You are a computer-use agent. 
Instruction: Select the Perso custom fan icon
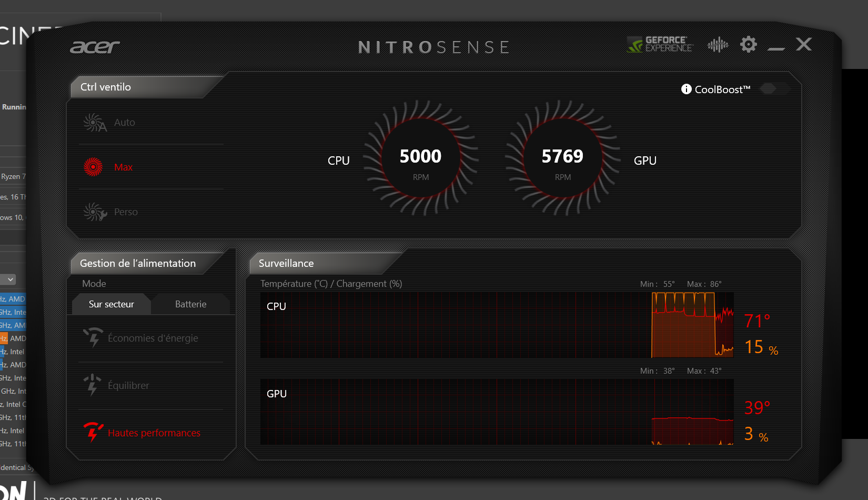pyautogui.click(x=94, y=212)
